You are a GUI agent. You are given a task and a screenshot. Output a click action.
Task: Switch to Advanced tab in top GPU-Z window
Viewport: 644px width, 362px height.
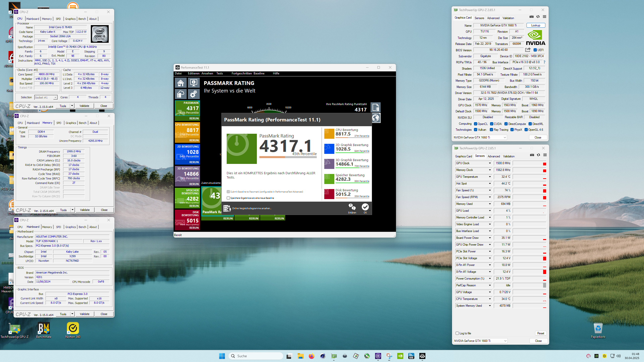point(493,18)
